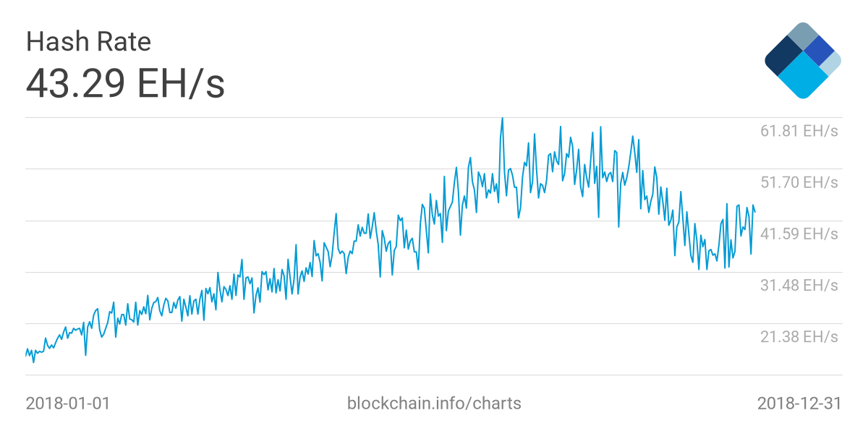Click the 31.48 EH/s axis label
The width and height of the screenshot is (868, 434).
pyautogui.click(x=799, y=285)
